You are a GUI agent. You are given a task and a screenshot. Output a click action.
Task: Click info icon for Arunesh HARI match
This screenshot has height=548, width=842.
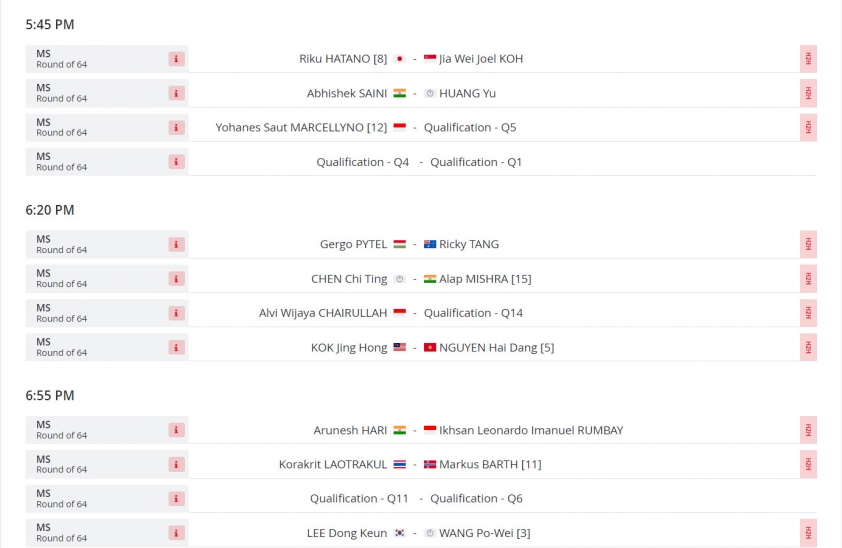176,430
